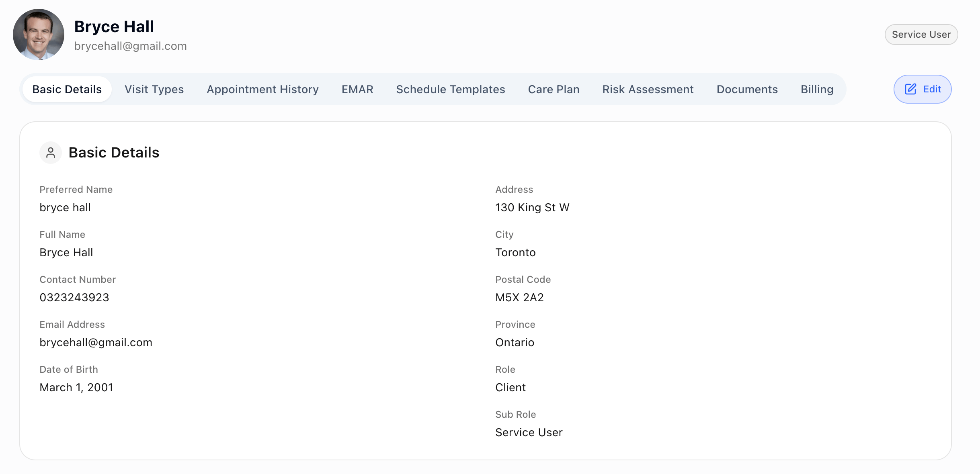
Task: Click the person icon beside Basic Details
Action: coord(51,153)
